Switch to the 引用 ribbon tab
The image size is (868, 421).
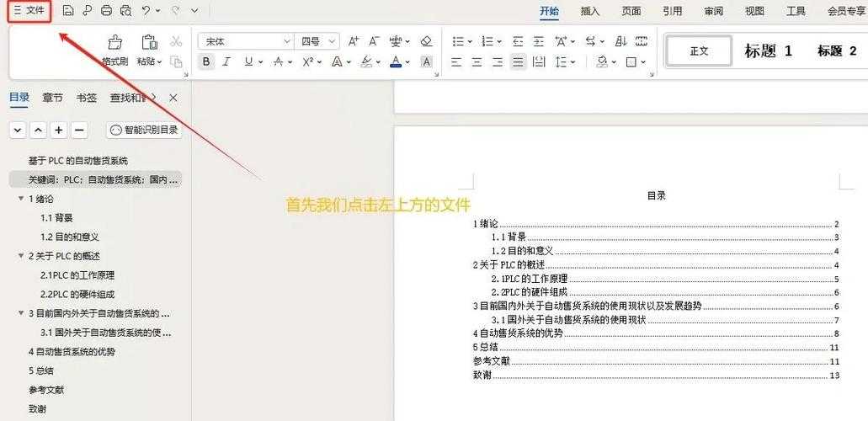(672, 11)
